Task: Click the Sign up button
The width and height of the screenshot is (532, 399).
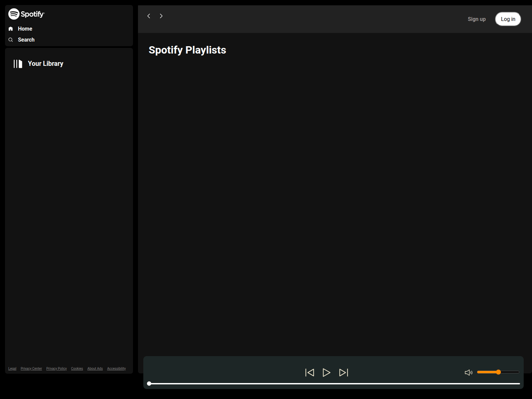Action: tap(477, 19)
